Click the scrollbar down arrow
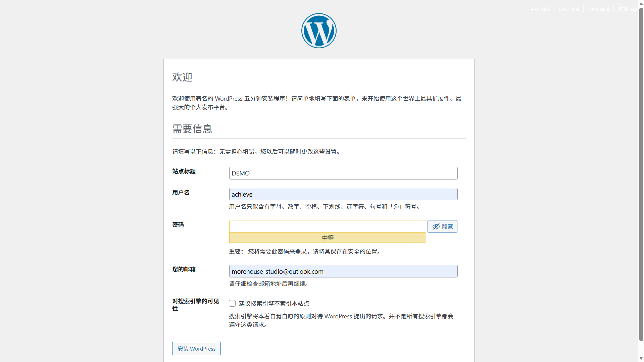Image resolution: width=644 pixels, height=362 pixels. click(x=641, y=359)
